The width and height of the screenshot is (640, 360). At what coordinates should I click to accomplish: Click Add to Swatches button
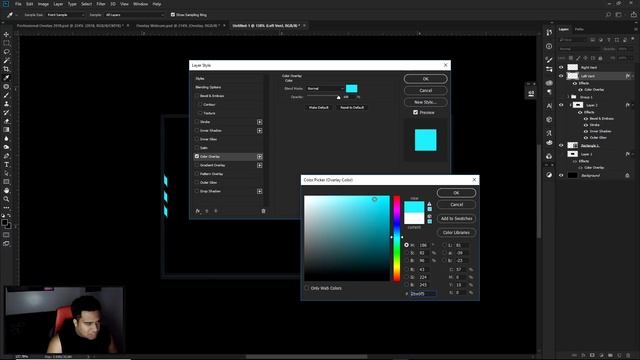pyautogui.click(x=456, y=219)
